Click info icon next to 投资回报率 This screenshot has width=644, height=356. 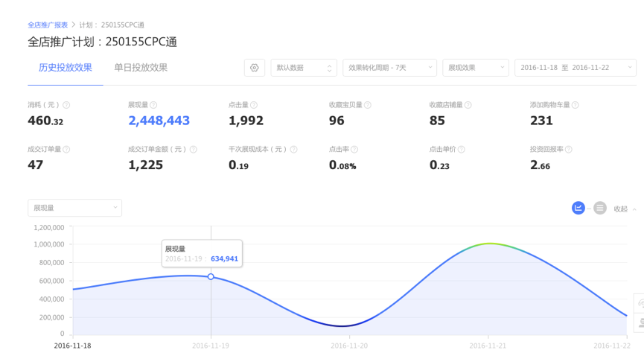point(569,150)
